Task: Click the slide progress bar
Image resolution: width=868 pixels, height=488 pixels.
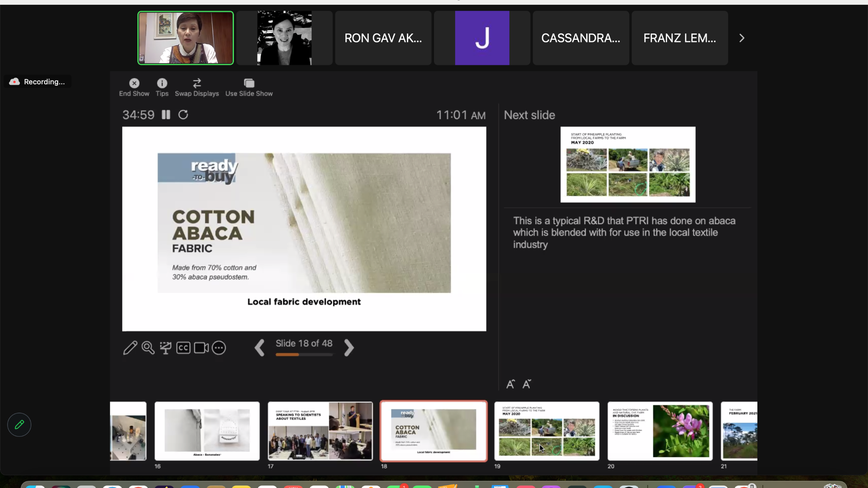Action: (304, 355)
